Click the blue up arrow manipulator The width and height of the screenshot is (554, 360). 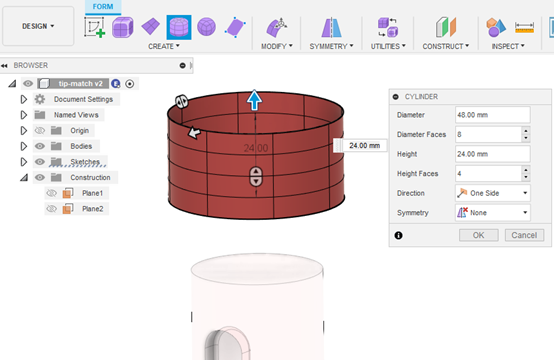(254, 100)
